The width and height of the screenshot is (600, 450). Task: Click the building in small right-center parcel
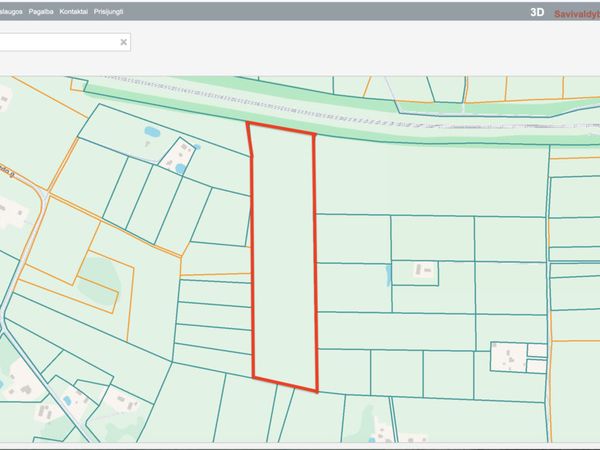pyautogui.click(x=426, y=270)
